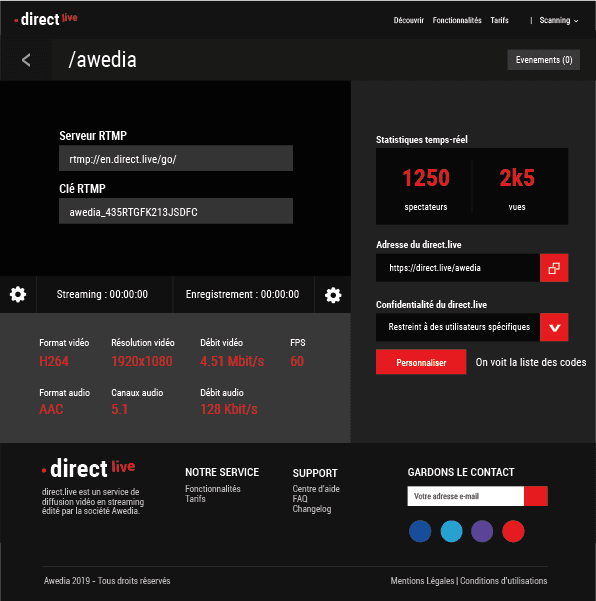Click the Clé RTMP key field
Viewport: 596px width, 601px height.
pyautogui.click(x=176, y=211)
